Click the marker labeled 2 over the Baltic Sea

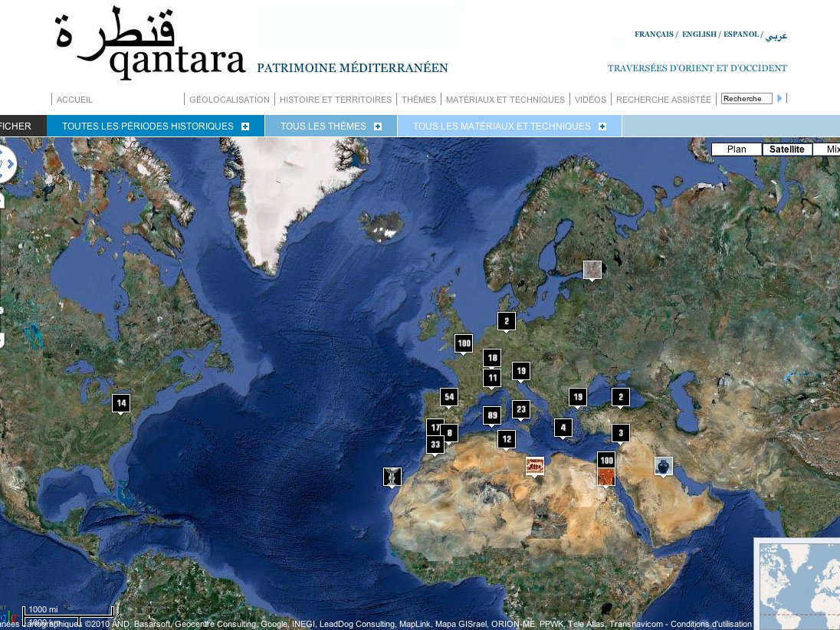tap(506, 320)
